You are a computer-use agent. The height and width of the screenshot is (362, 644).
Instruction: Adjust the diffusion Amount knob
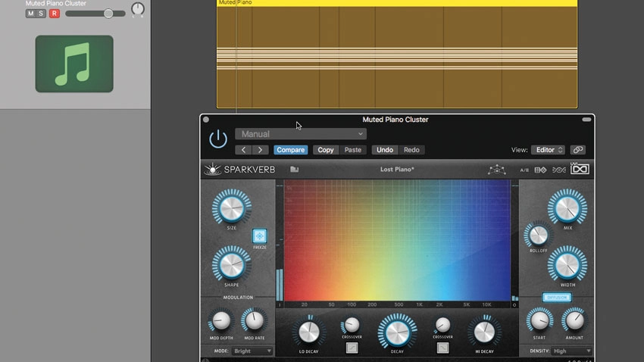[x=574, y=320]
